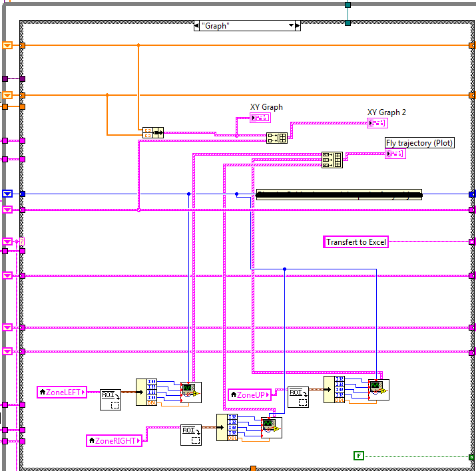The width and height of the screenshot is (476, 471).
Task: Toggle the green False boolean constant
Action: click(359, 456)
